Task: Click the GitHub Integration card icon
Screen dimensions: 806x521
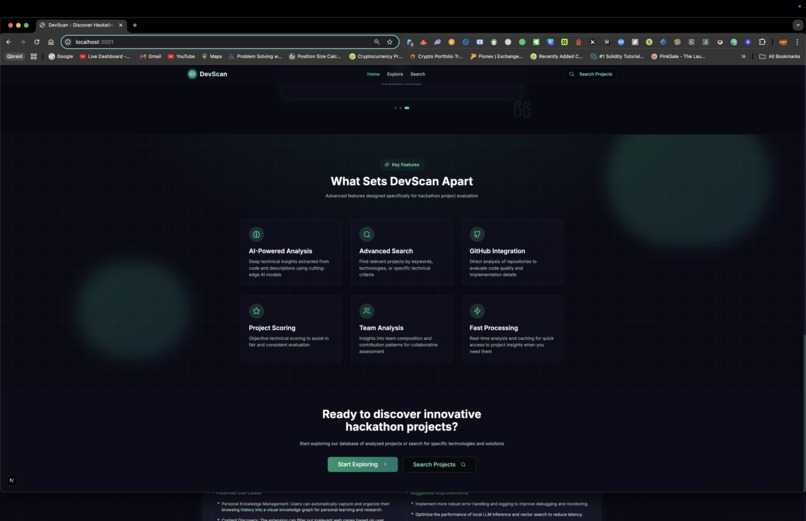Action: click(477, 234)
